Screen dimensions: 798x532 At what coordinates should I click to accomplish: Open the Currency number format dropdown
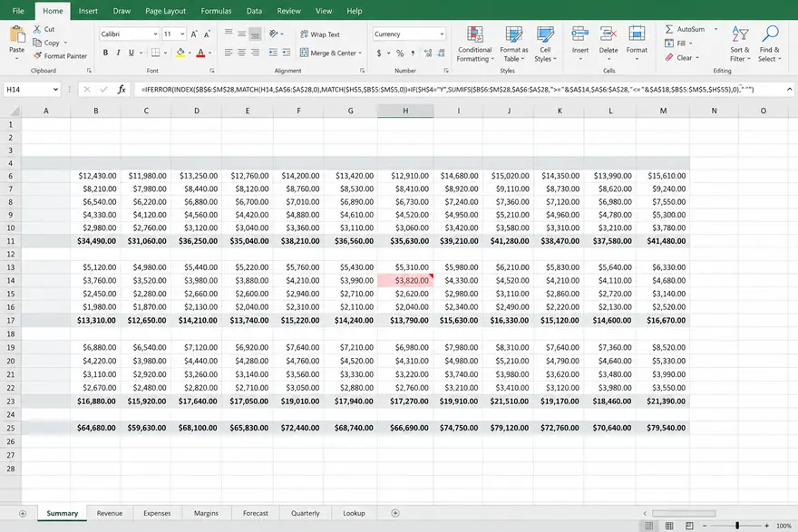442,34
